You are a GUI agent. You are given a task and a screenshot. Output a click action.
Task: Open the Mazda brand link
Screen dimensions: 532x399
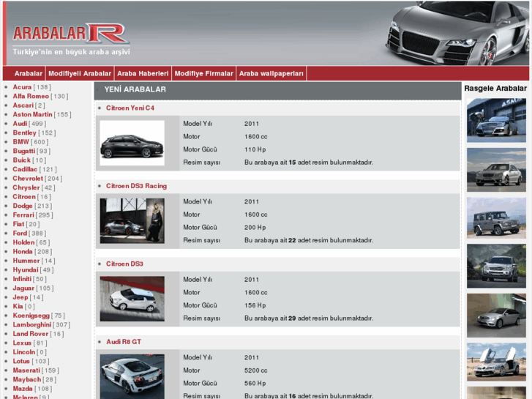(x=23, y=389)
